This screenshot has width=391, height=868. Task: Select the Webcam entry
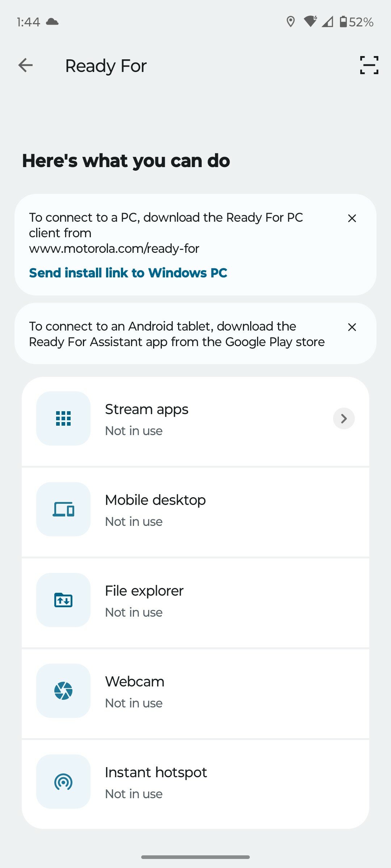[x=195, y=694]
